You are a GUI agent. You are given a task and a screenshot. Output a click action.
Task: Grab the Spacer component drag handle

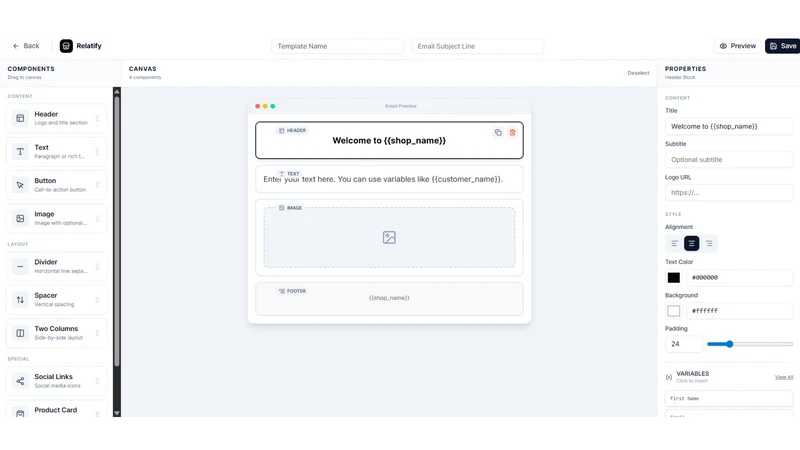point(97,300)
